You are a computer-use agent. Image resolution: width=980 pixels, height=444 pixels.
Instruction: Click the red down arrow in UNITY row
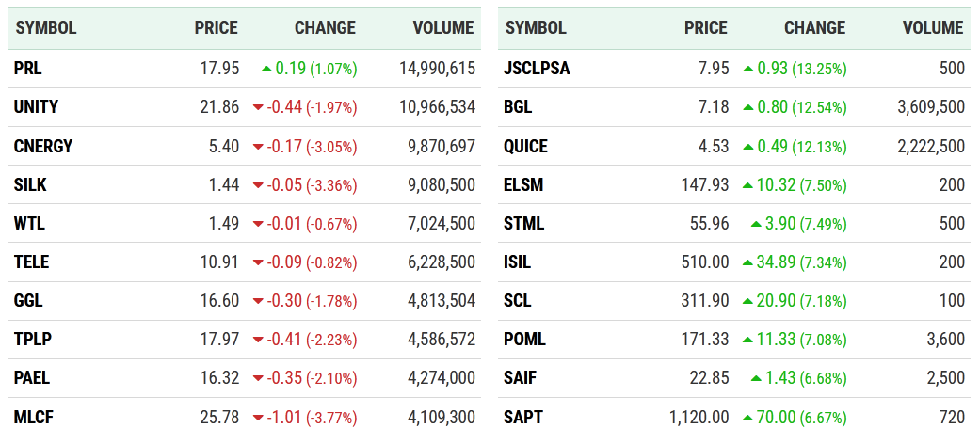pos(258,108)
